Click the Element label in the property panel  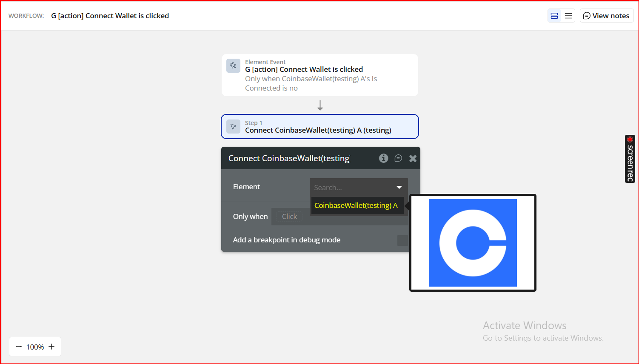[246, 187]
